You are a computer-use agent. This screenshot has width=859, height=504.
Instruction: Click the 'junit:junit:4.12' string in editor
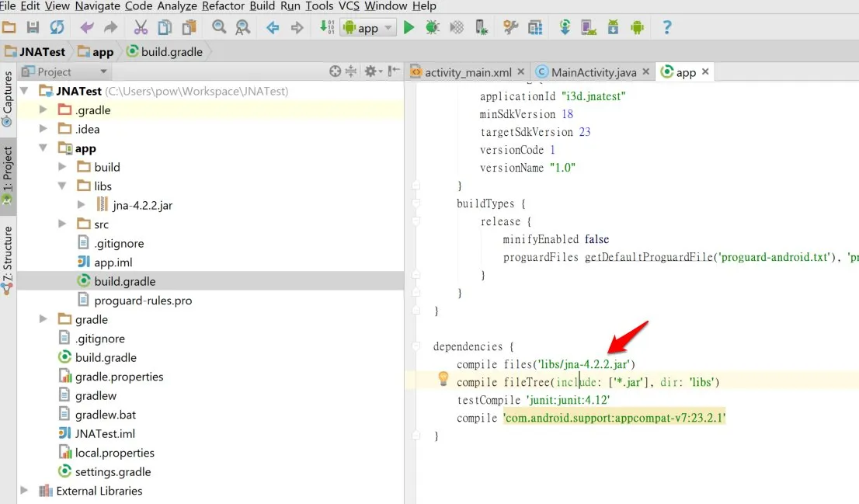(x=568, y=400)
